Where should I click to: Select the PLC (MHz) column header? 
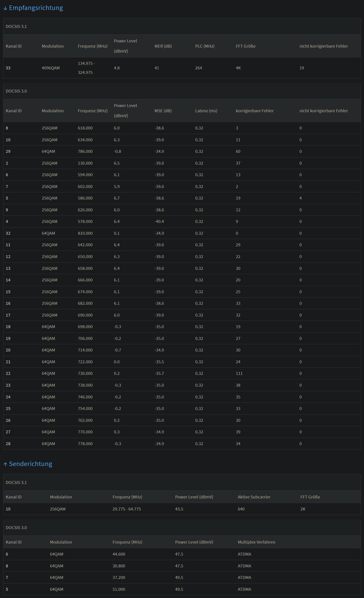click(205, 46)
